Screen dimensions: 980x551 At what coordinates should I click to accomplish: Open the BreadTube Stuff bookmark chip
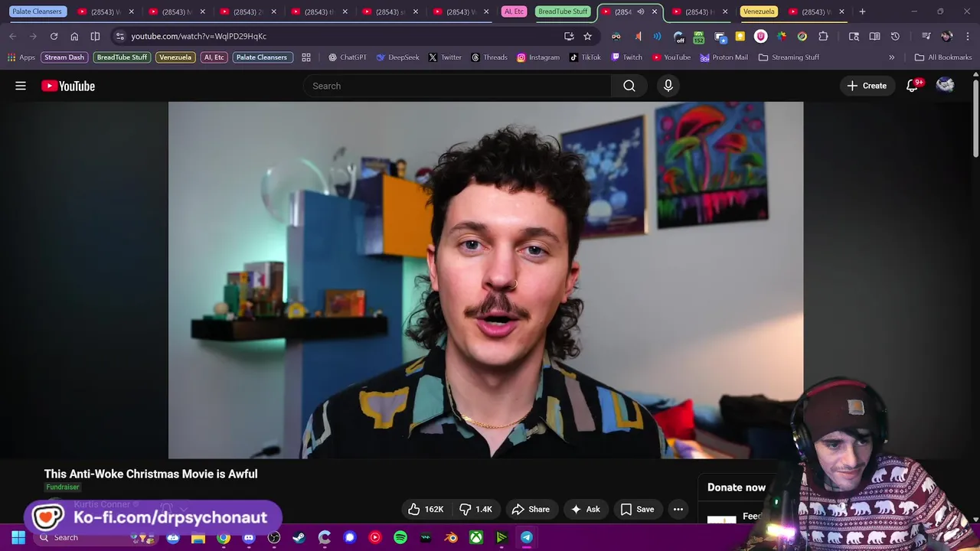(x=122, y=57)
